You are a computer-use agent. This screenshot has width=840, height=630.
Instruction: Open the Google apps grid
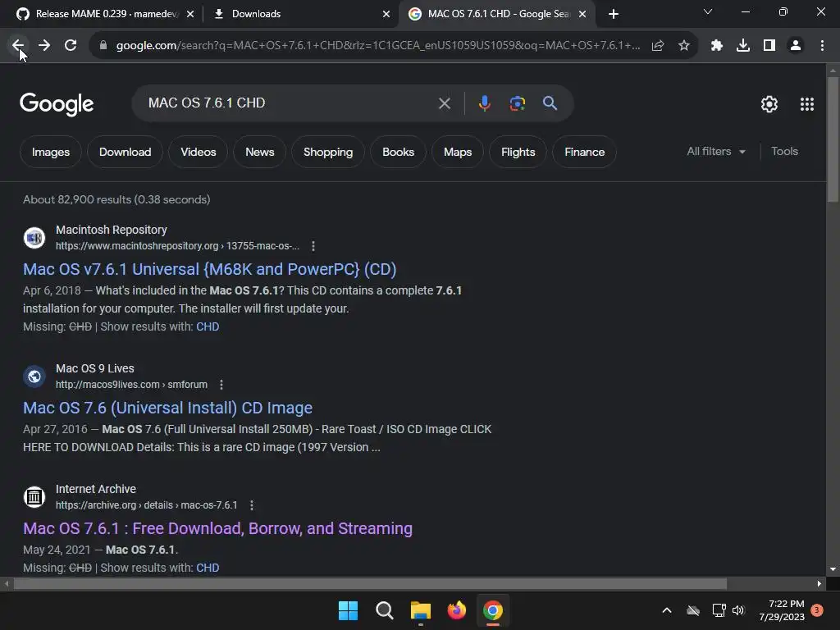click(807, 104)
